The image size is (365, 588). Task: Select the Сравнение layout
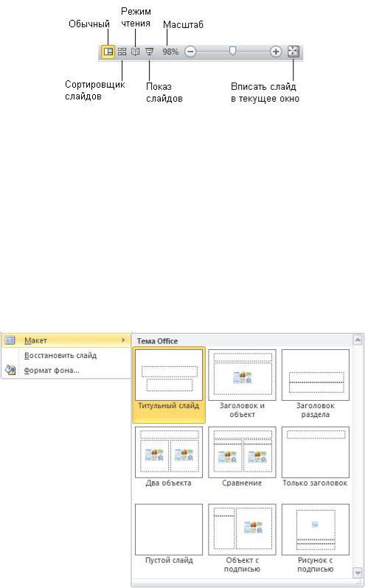242,458
